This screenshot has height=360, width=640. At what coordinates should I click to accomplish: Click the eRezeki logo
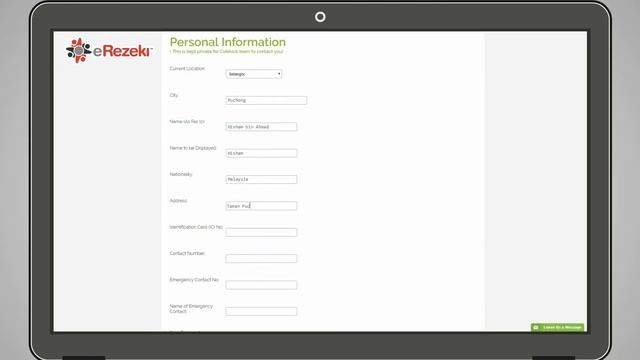click(x=109, y=51)
